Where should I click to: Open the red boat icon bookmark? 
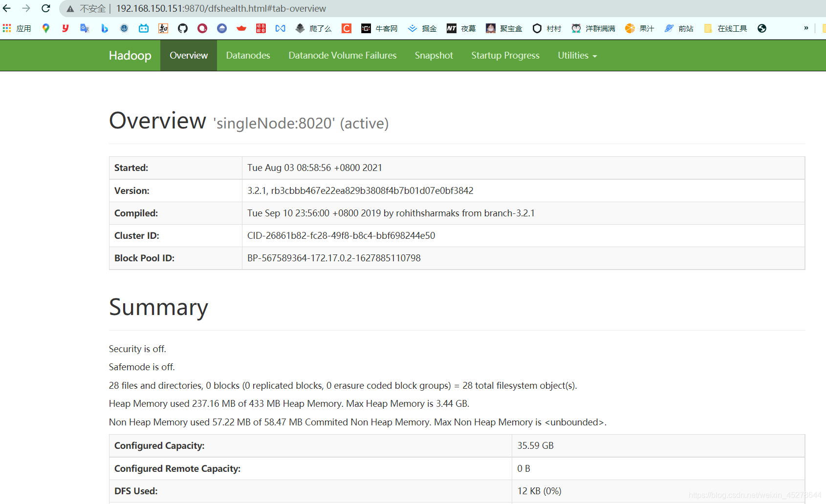pos(241,28)
